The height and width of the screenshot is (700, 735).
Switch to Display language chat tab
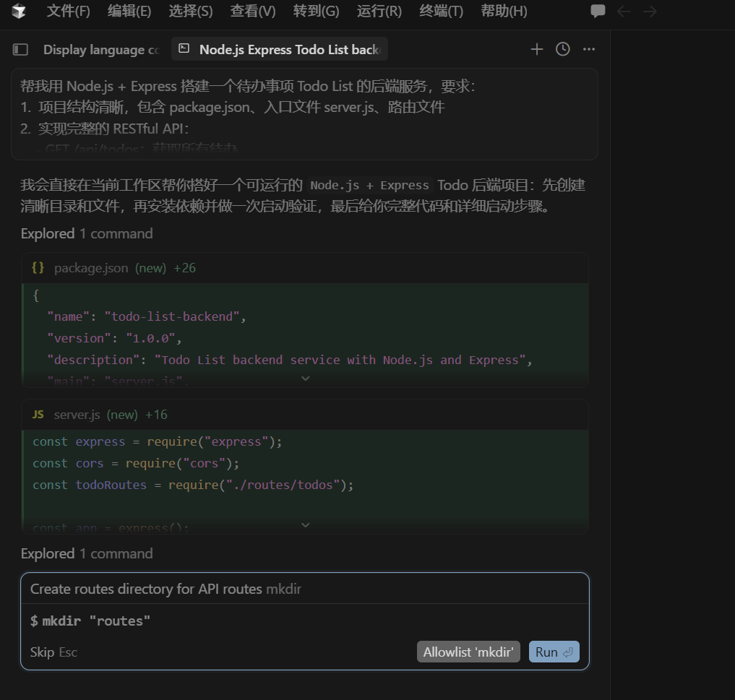(100, 50)
